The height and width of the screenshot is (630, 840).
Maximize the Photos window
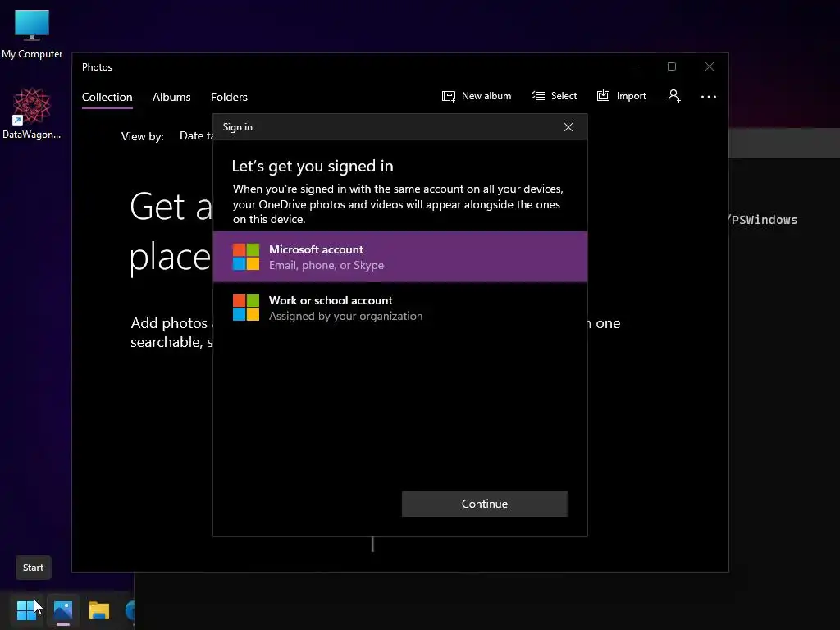[x=672, y=66]
